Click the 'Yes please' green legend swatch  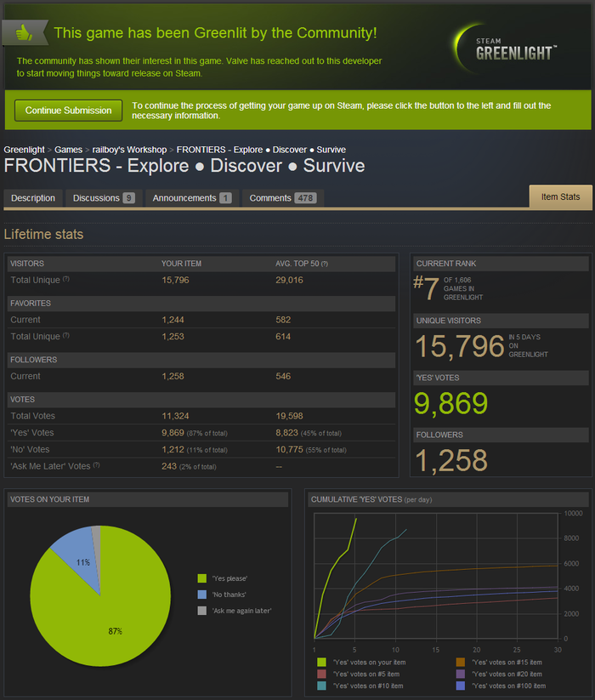[x=202, y=578]
